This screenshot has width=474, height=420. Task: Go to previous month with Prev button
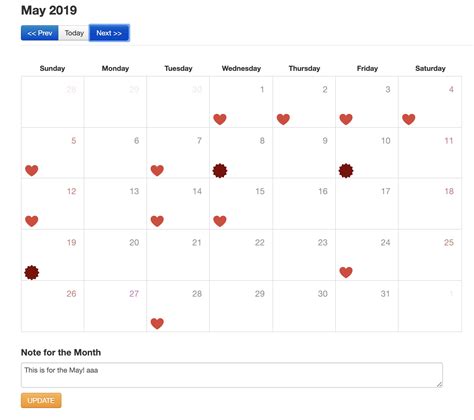click(40, 33)
